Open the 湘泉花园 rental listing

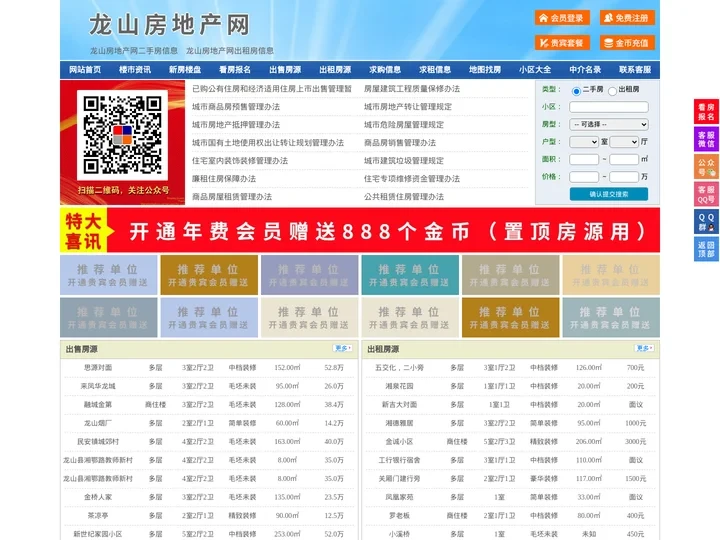point(399,386)
